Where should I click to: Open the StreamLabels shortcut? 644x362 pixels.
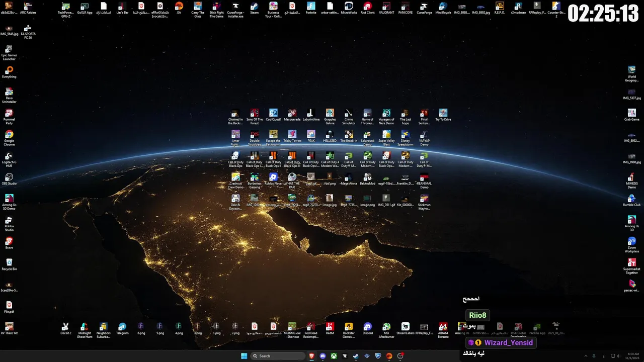pos(406,328)
